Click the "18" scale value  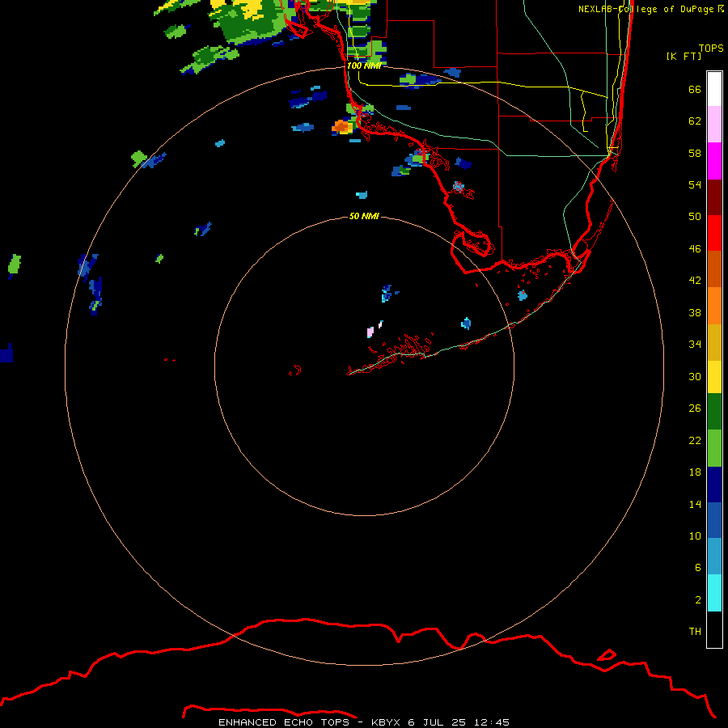(695, 472)
